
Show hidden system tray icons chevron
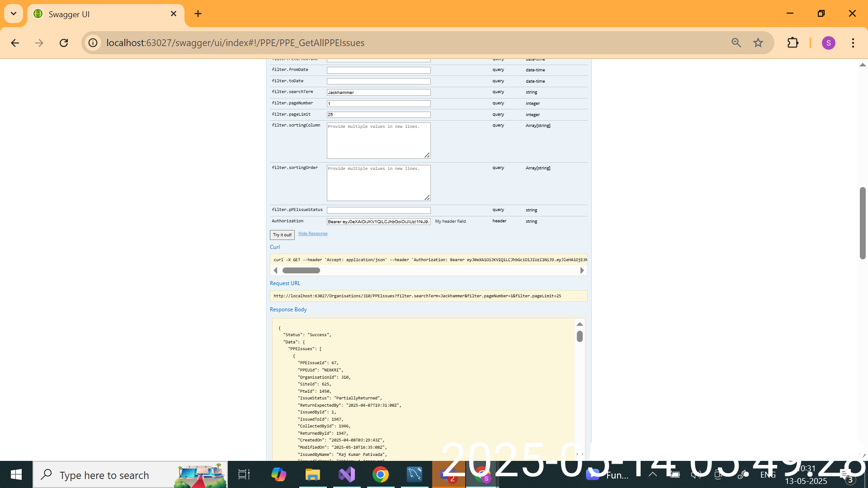653,474
